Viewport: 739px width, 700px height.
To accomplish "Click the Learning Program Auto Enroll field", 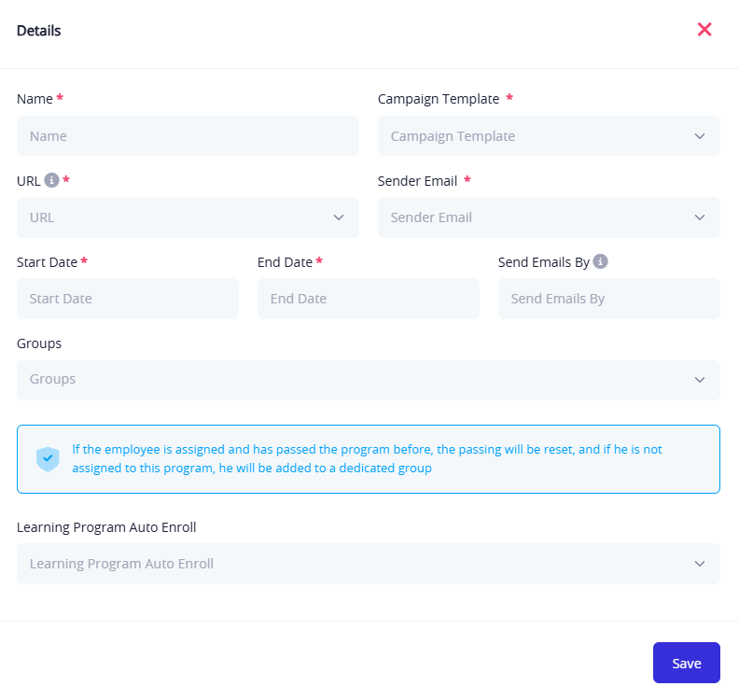I will pos(355,564).
